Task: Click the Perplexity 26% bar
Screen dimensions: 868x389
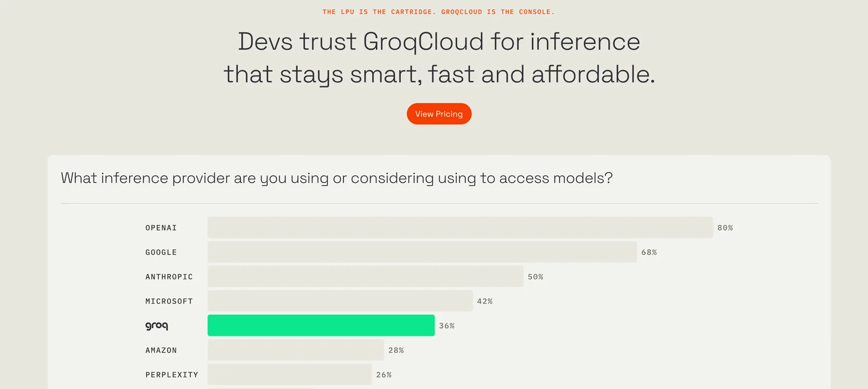Action: point(289,375)
